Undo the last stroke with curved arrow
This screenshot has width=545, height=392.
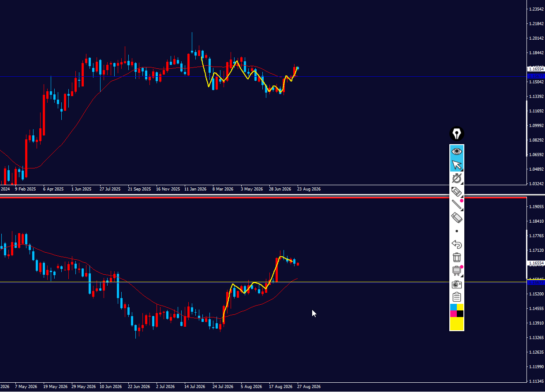[457, 244]
